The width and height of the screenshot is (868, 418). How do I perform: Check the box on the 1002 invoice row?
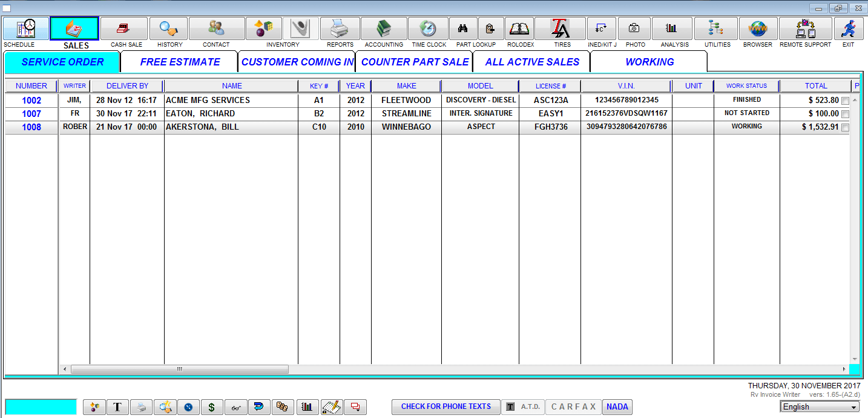pyautogui.click(x=845, y=101)
